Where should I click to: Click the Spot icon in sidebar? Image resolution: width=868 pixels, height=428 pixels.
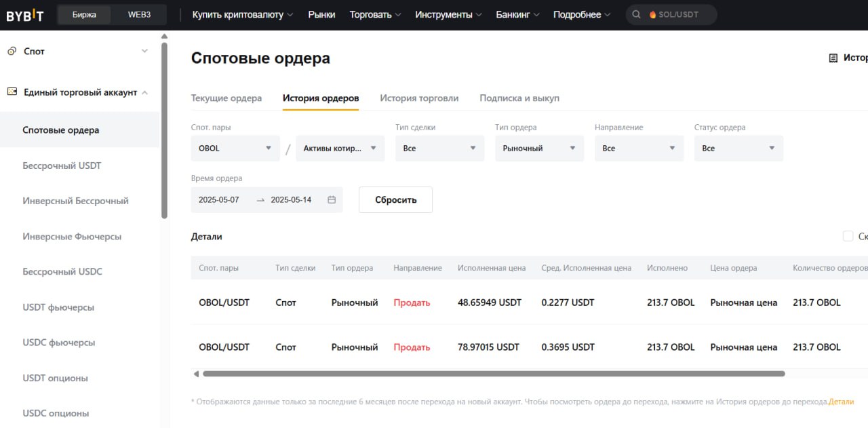pos(12,51)
